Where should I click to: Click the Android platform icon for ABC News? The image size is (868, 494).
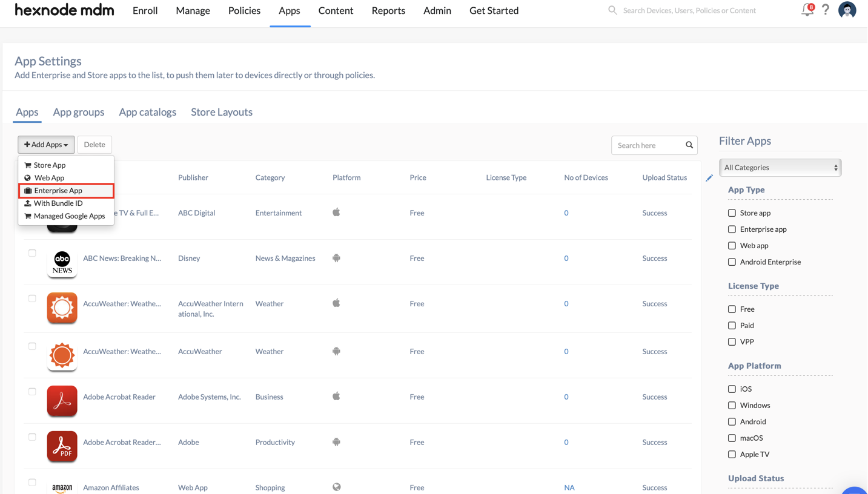(x=336, y=258)
